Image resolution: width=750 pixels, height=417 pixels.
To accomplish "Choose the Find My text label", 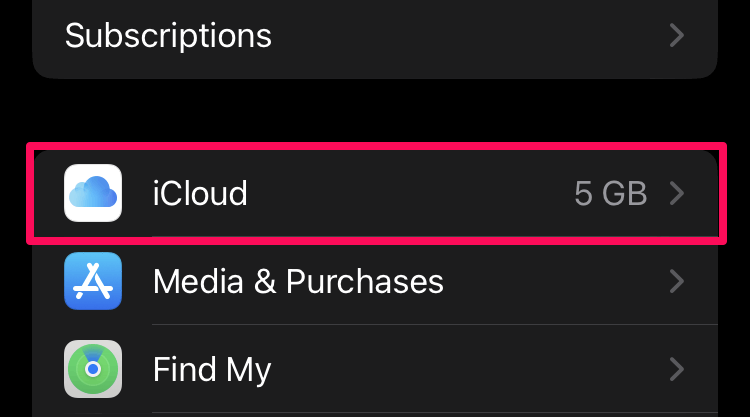I will pyautogui.click(x=212, y=370).
